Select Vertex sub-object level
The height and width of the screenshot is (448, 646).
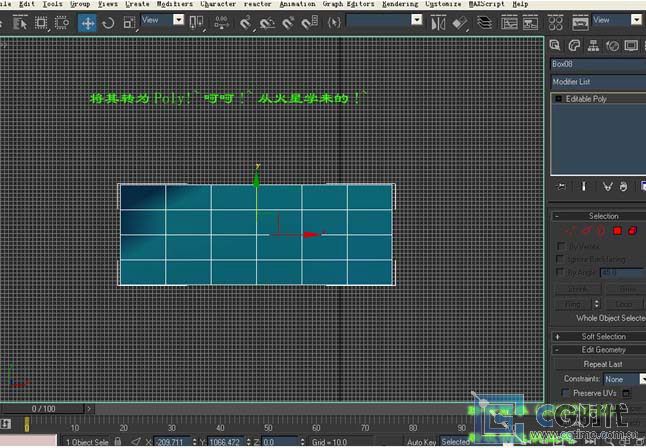tap(570, 231)
